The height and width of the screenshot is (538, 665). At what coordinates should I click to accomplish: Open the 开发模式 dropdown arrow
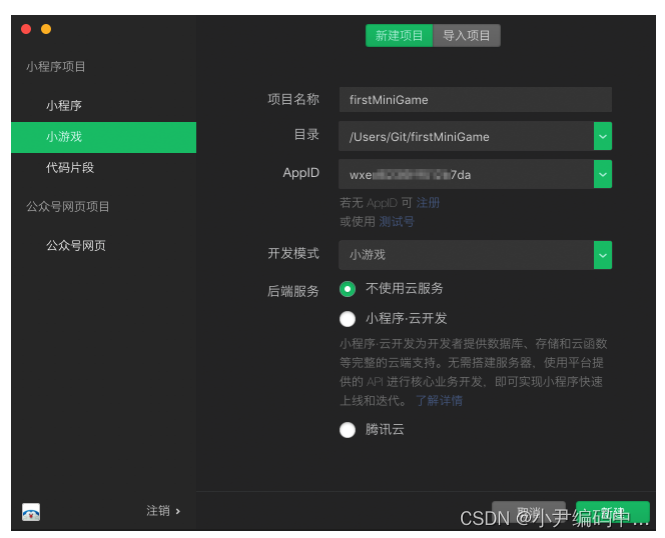pyautogui.click(x=603, y=255)
